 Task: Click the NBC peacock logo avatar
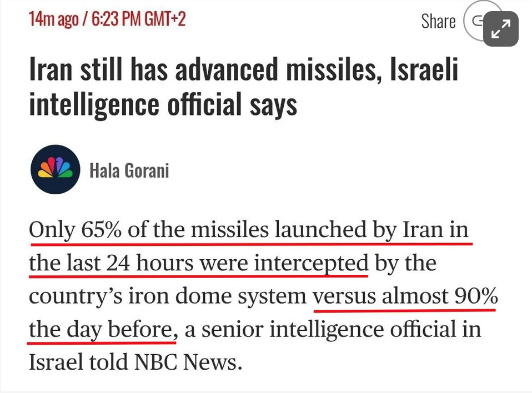coord(56,169)
